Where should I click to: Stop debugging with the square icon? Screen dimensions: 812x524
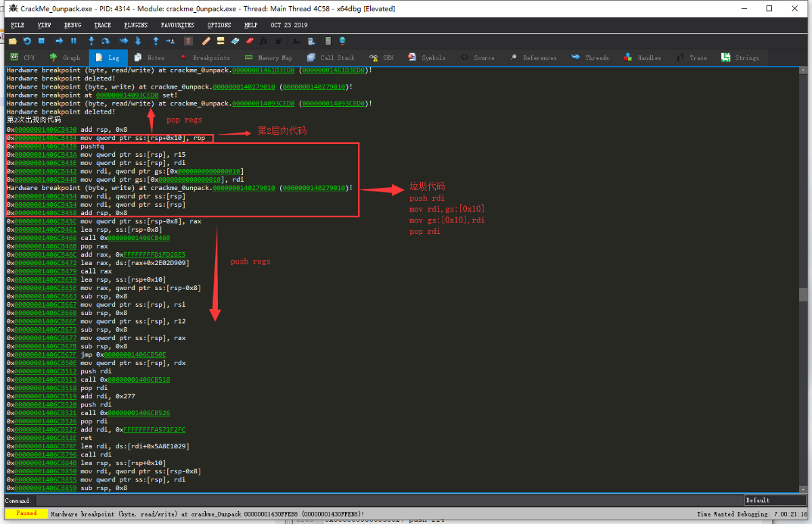click(41, 41)
